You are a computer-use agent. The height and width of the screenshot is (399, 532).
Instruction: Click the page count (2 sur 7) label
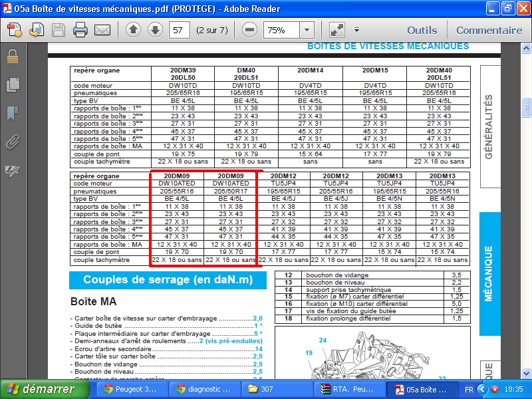[x=212, y=30]
